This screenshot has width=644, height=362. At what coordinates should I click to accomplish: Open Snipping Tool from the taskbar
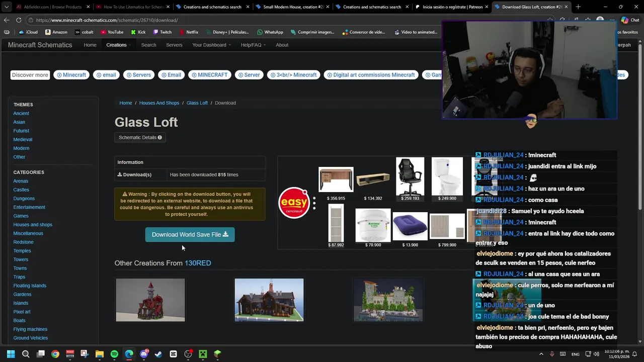coord(85,354)
